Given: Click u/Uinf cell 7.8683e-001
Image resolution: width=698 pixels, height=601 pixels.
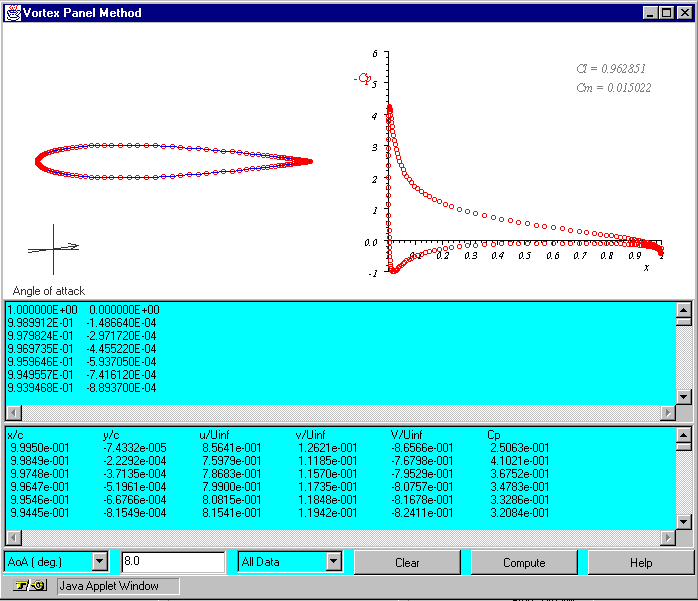Looking at the screenshot, I should [231, 474].
